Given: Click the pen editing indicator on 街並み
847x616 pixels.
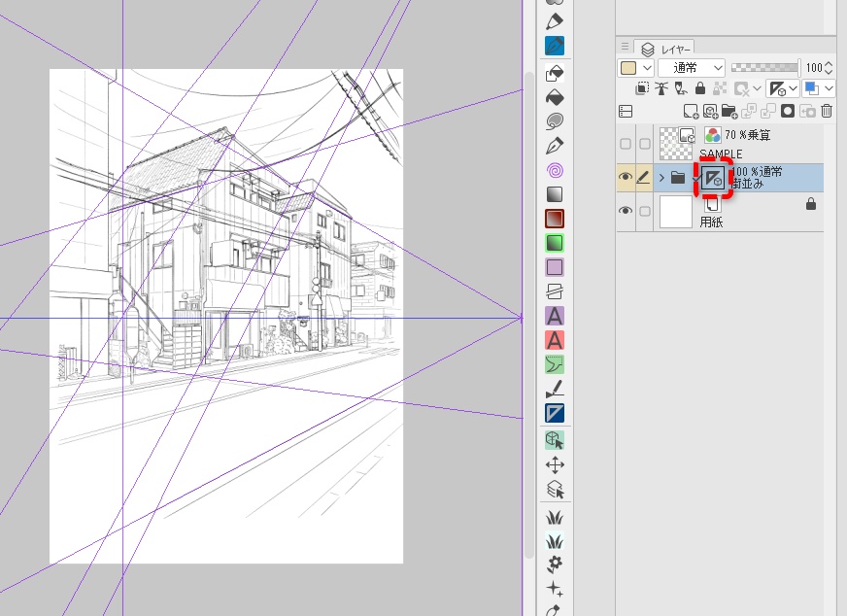Looking at the screenshot, I should [643, 177].
